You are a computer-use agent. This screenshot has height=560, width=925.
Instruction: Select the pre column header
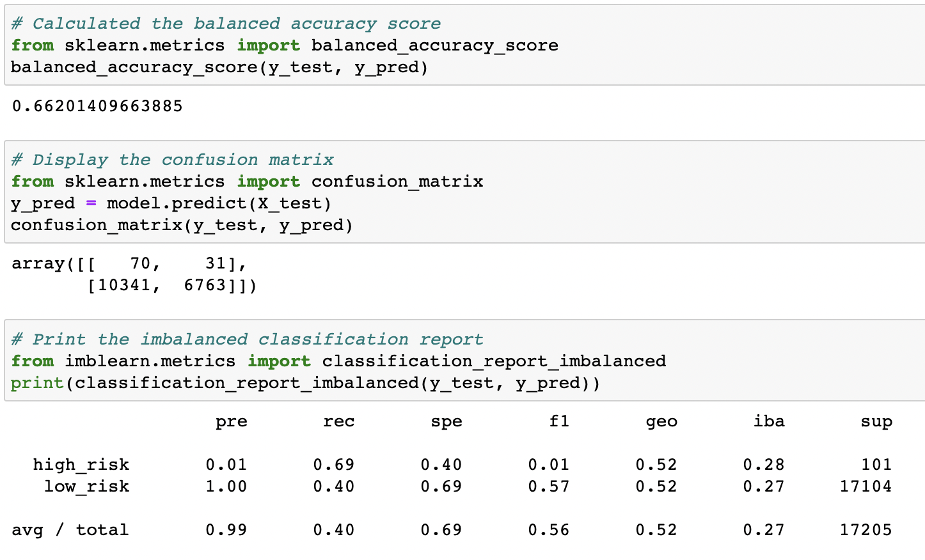tap(231, 421)
